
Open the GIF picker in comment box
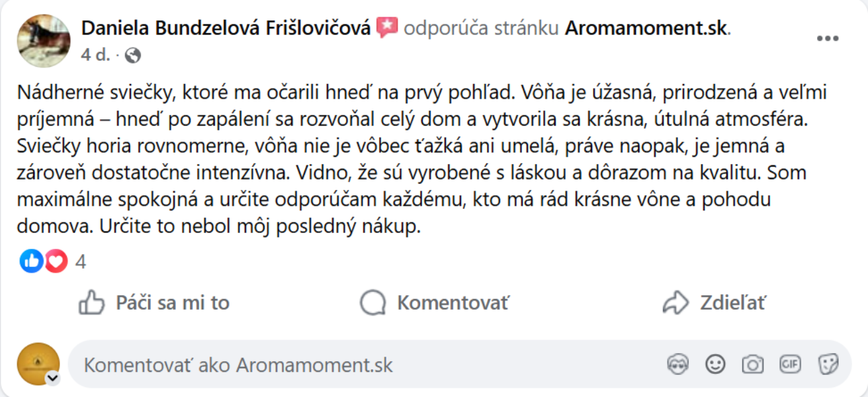[790, 364]
